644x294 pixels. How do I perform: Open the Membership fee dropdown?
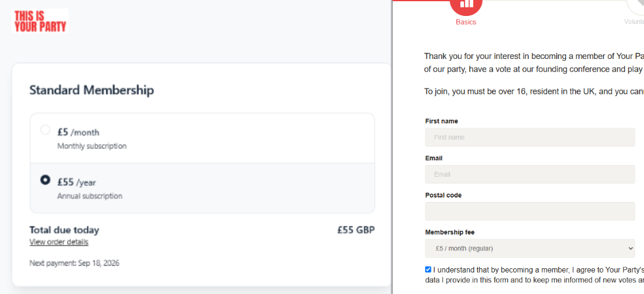529,248
